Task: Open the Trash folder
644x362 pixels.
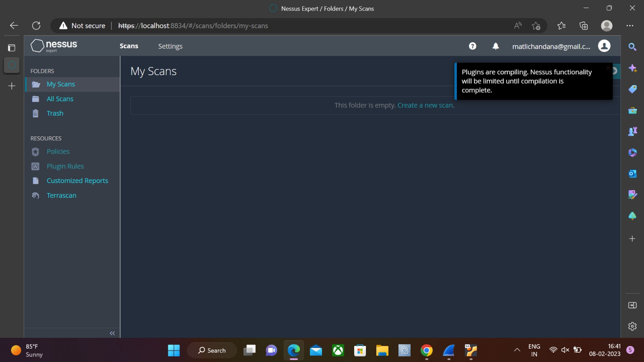Action: (55, 113)
